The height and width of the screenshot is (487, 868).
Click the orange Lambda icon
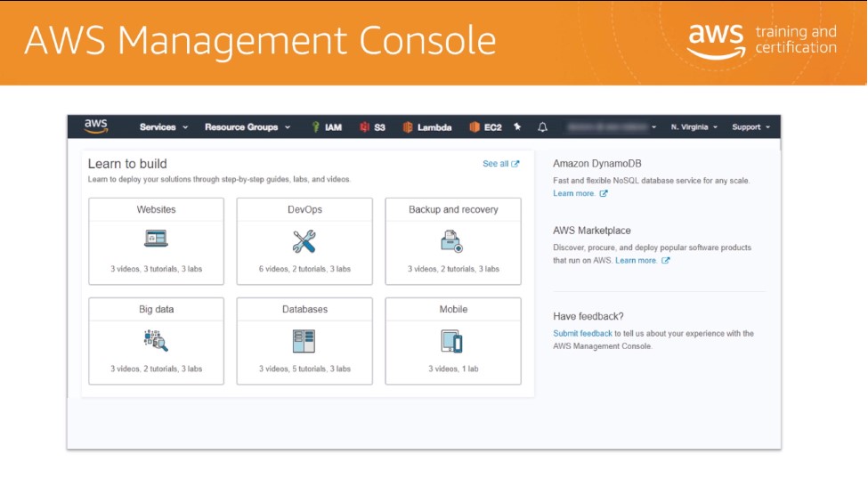(x=408, y=127)
